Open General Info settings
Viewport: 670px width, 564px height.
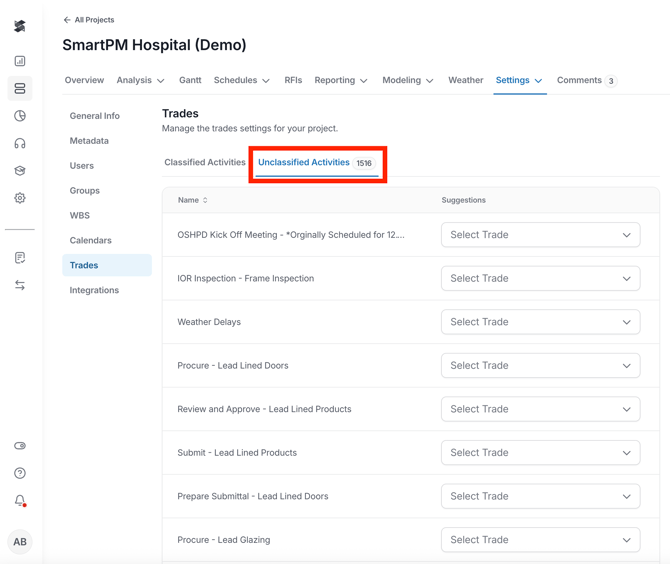[94, 116]
